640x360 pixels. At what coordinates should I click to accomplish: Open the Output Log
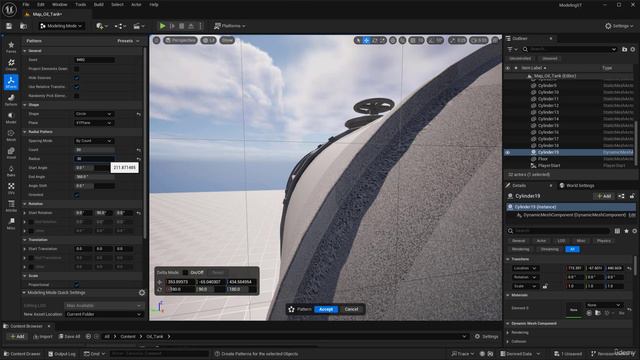point(62,353)
